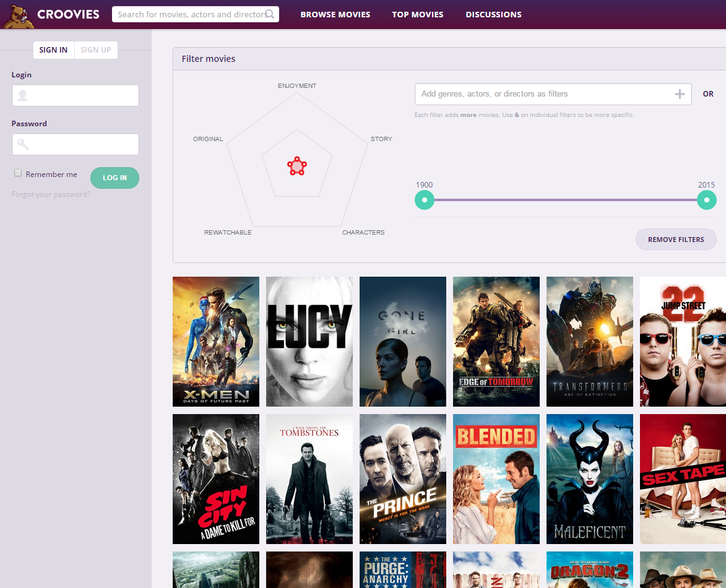This screenshot has height=588, width=726.
Task: Open the 22 Jump Street poster
Action: [683, 342]
